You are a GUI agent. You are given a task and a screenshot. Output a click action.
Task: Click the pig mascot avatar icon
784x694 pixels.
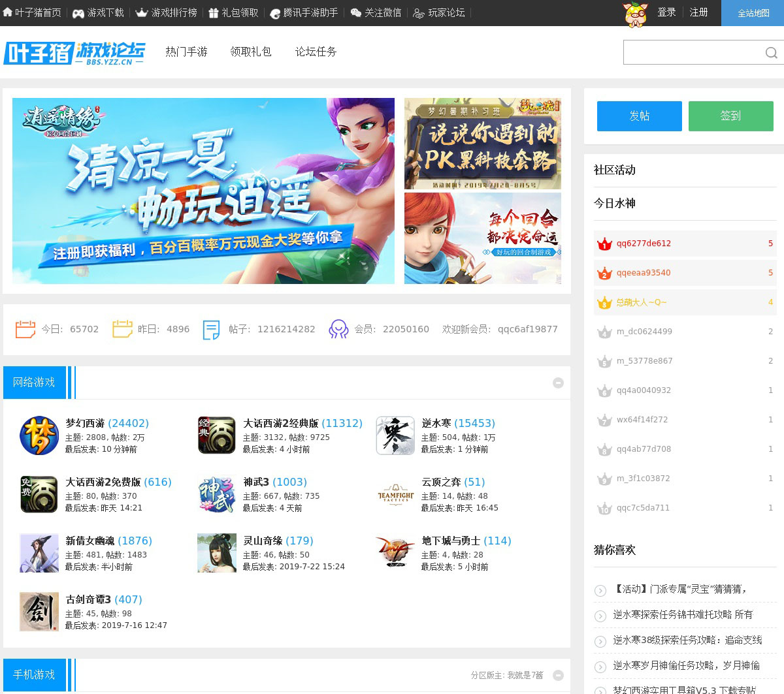point(635,14)
